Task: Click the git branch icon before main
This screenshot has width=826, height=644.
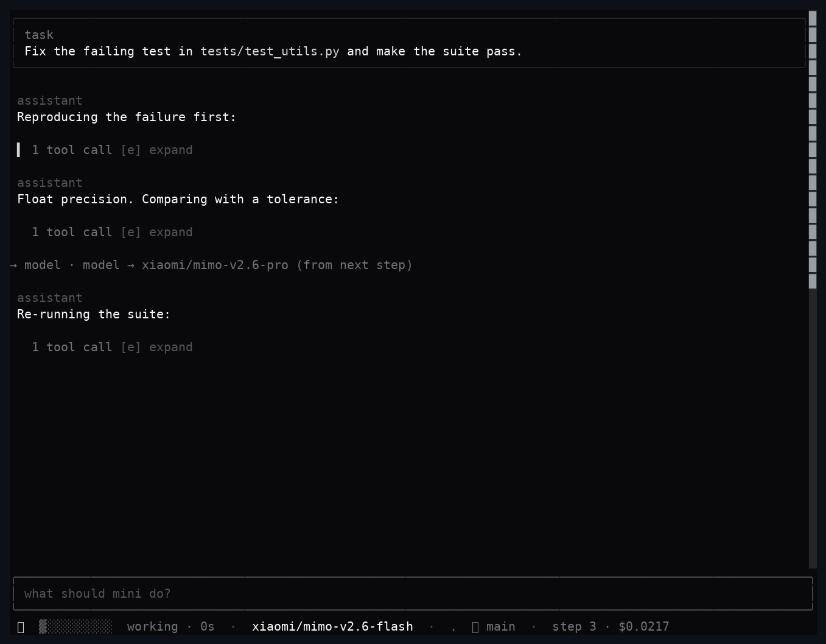Action: 475,627
